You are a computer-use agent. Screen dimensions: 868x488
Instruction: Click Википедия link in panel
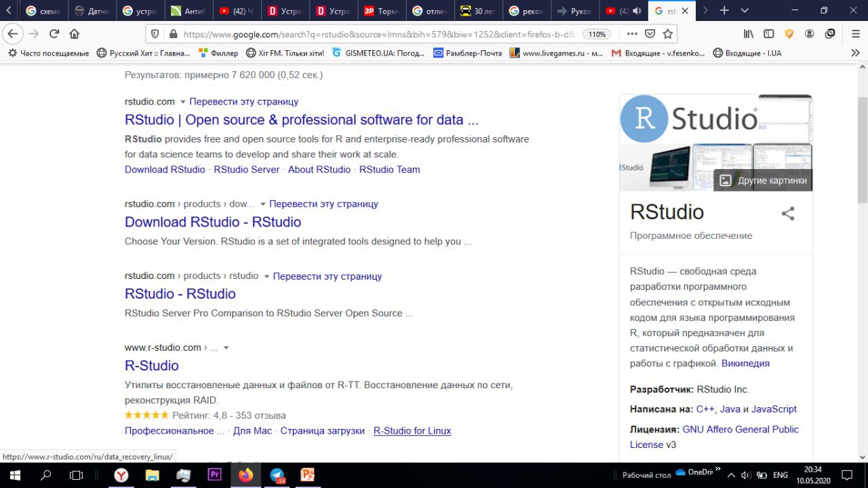click(745, 363)
